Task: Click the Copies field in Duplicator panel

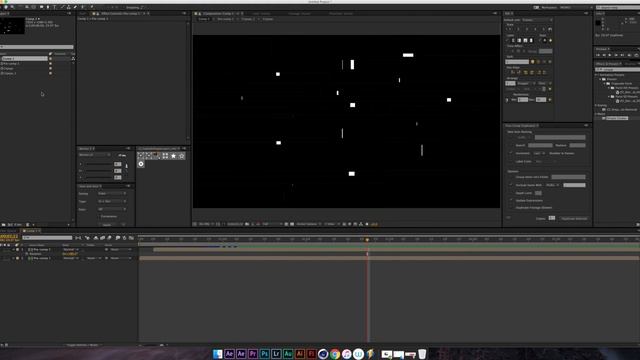Action: coord(552,218)
